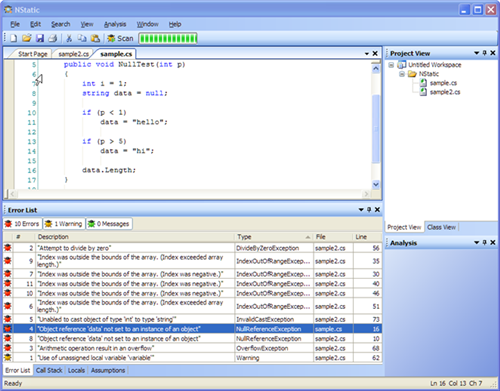Open the Error List panel options dropdown
Viewport: 500px width, 391px height.
click(361, 210)
